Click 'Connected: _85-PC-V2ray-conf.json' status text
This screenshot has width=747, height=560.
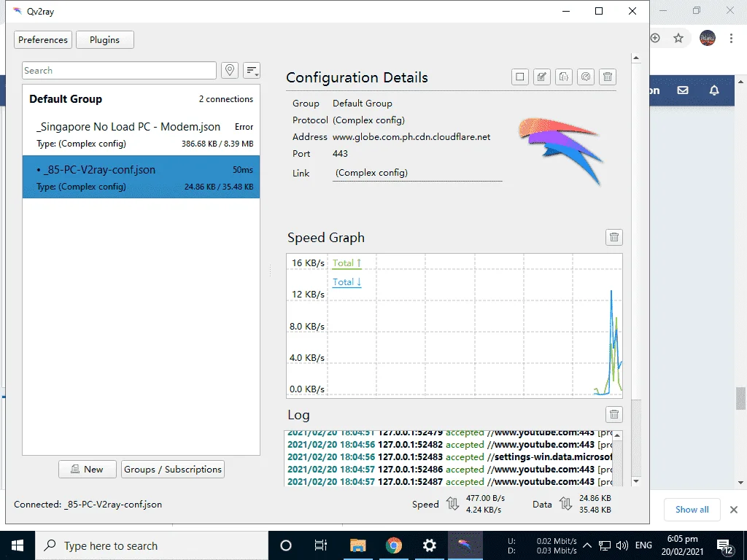point(88,505)
